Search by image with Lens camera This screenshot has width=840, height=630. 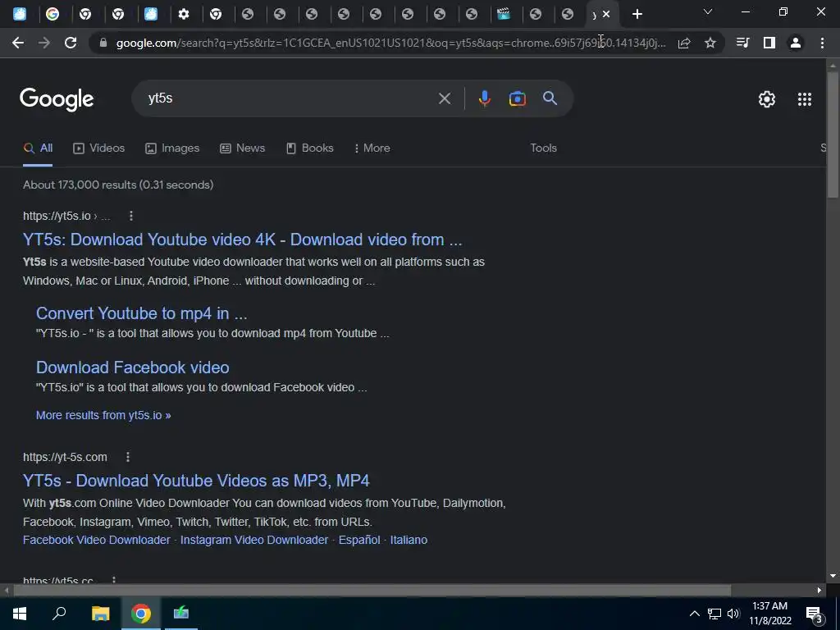pyautogui.click(x=517, y=98)
